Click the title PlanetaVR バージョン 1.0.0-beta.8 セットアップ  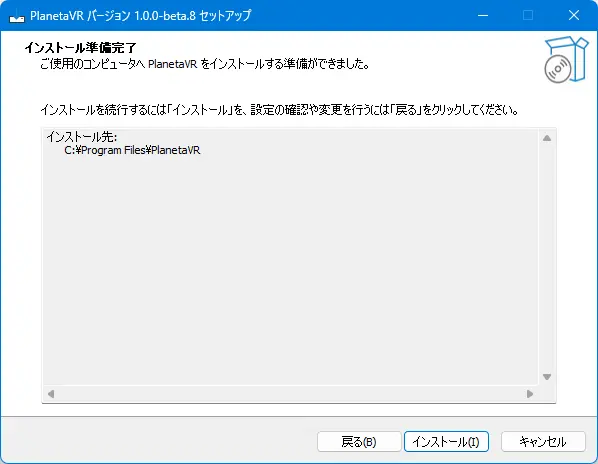[x=141, y=16]
